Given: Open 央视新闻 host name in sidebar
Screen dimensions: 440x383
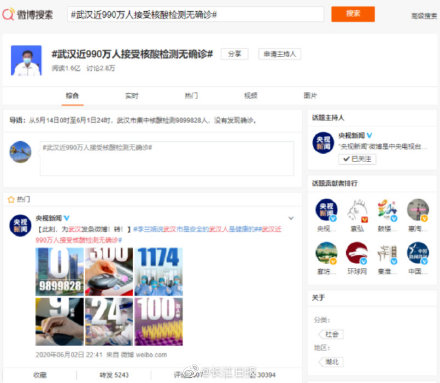Looking at the screenshot, I should coord(352,135).
